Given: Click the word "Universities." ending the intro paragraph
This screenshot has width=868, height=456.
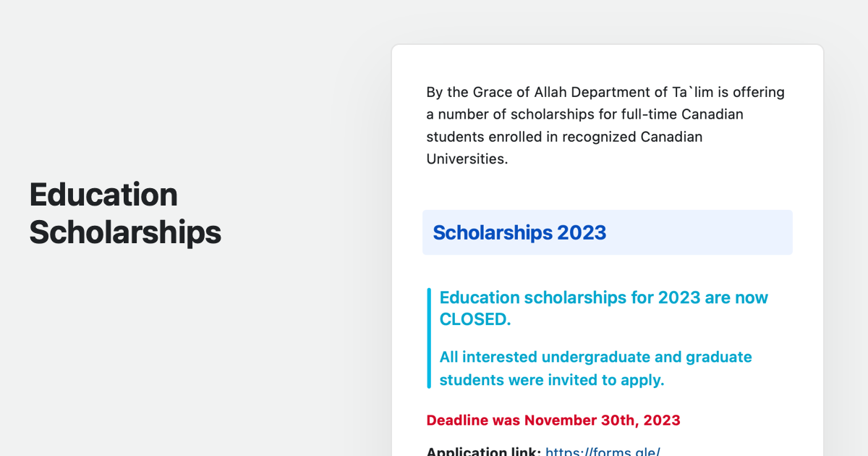Looking at the screenshot, I should tap(467, 159).
